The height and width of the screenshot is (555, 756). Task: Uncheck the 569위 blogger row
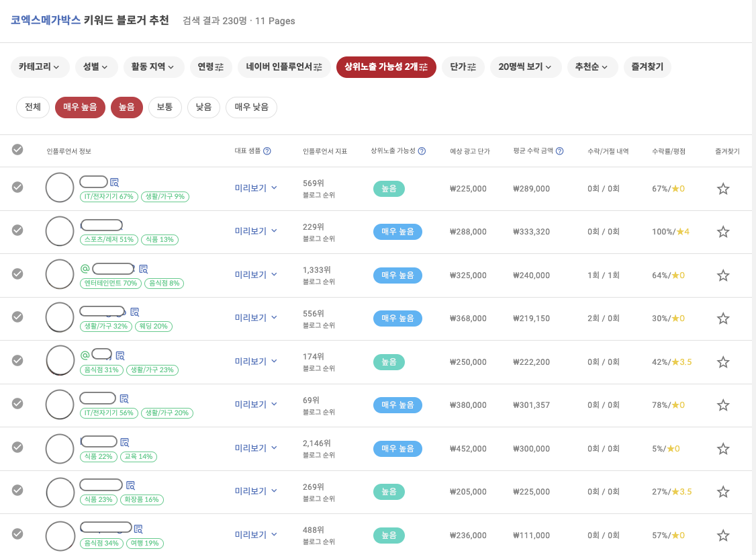17,187
